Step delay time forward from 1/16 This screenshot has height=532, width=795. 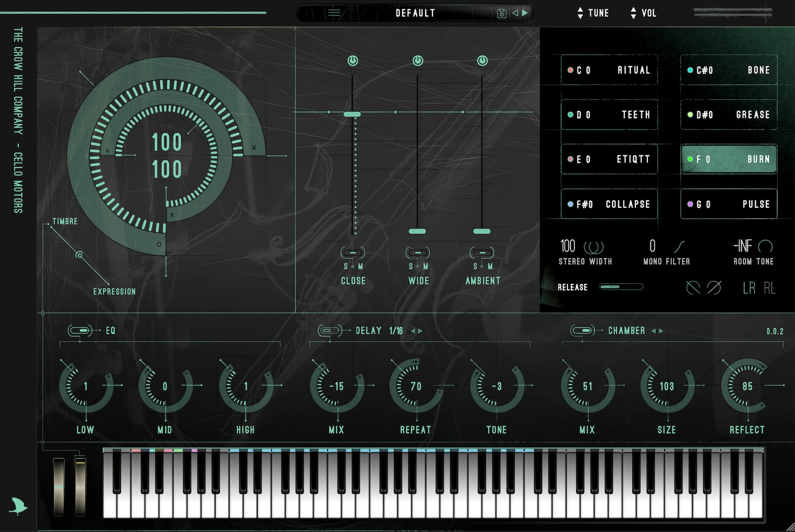(421, 331)
